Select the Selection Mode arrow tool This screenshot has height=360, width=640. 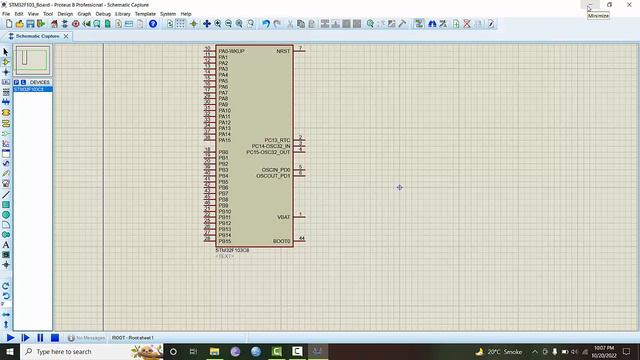pos(6,52)
